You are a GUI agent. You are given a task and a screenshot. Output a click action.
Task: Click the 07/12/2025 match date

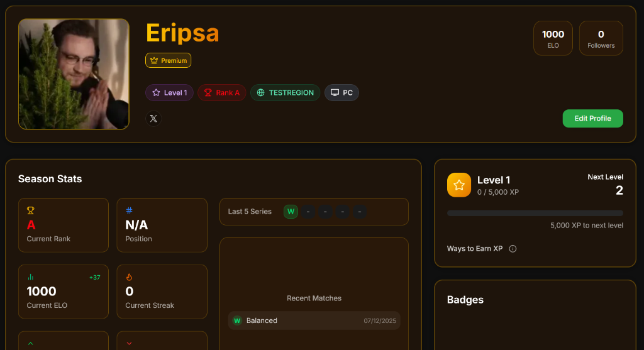pos(380,321)
